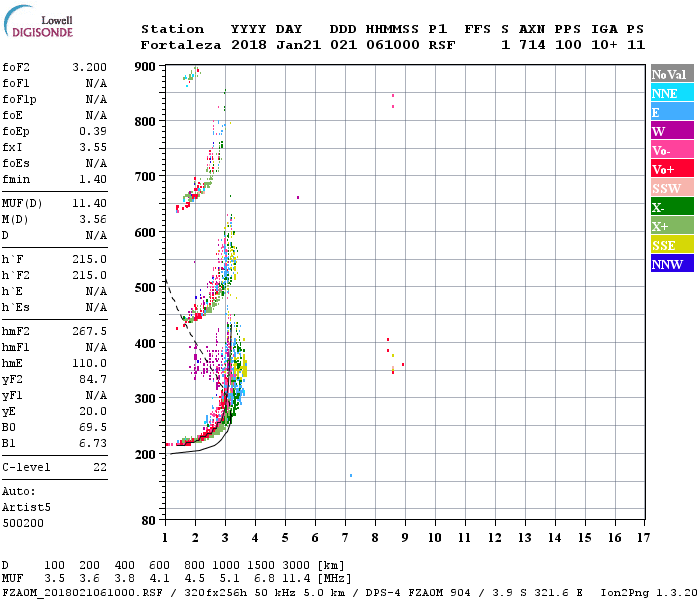This screenshot has height=600, width=700.
Task: Click the X+ light green legend swatch
Action: 672,226
